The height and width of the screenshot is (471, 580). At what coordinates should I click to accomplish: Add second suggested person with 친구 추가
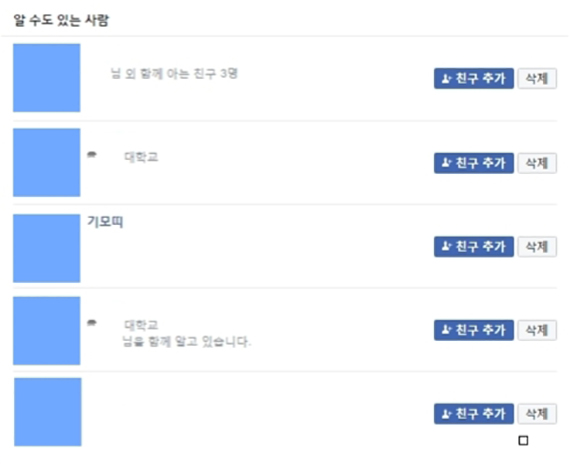(473, 163)
